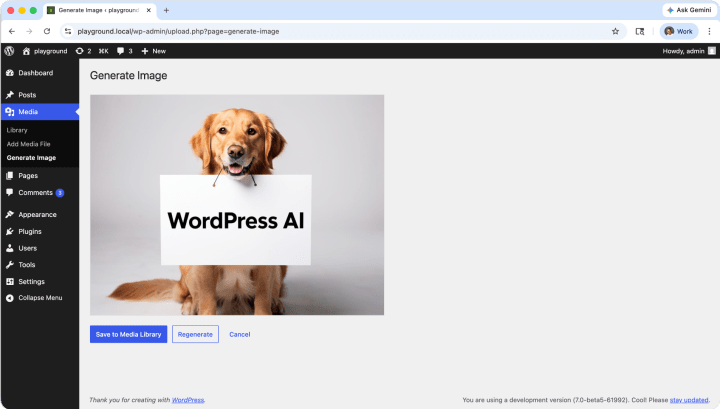Click the site info icon in address bar

point(68,31)
